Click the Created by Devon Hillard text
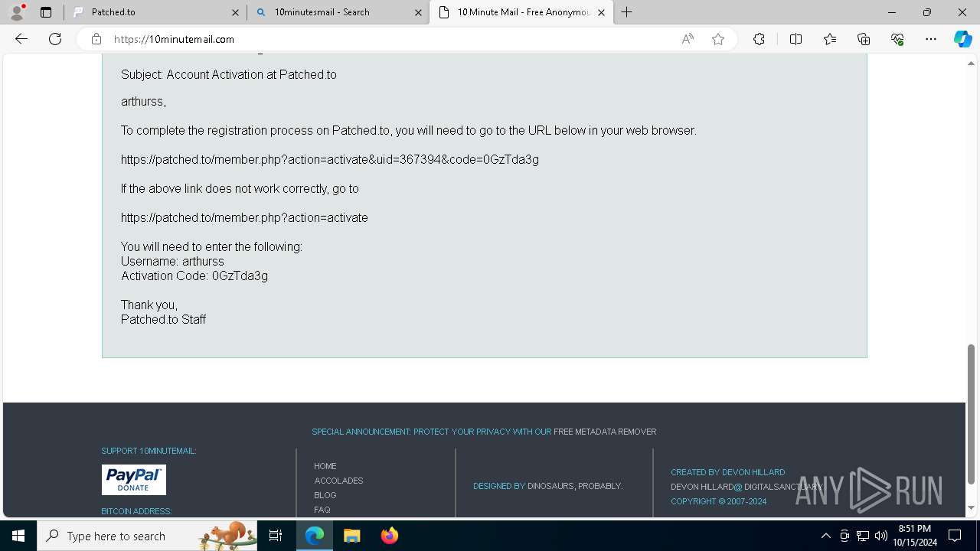The image size is (980, 551). tap(727, 472)
